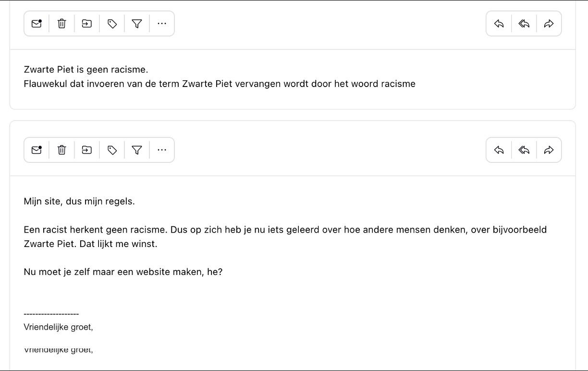Move the second message to a folder
This screenshot has height=371, width=588.
click(x=87, y=150)
